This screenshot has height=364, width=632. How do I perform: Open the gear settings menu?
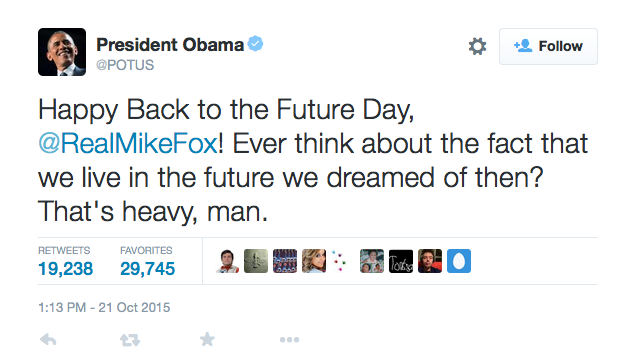point(477,46)
